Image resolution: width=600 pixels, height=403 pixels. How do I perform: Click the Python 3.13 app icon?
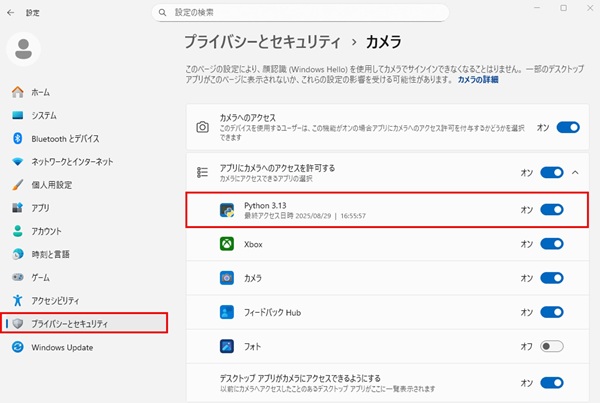tap(227, 210)
